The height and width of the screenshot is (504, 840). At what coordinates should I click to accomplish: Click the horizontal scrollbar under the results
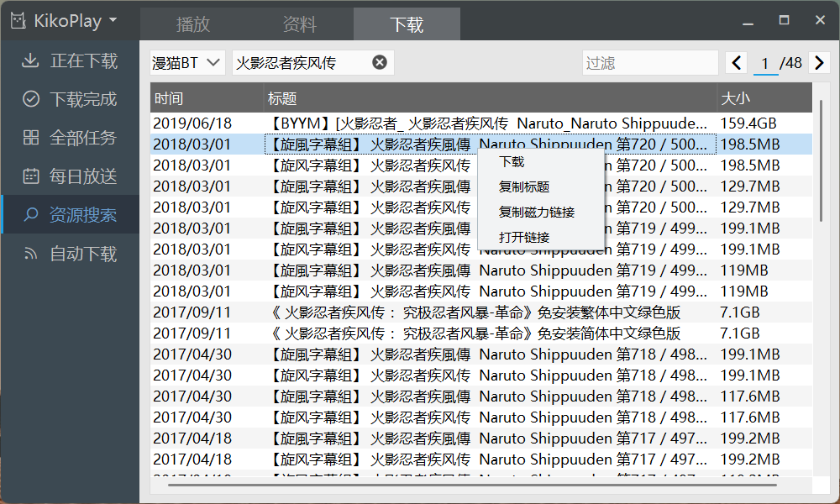point(472,486)
